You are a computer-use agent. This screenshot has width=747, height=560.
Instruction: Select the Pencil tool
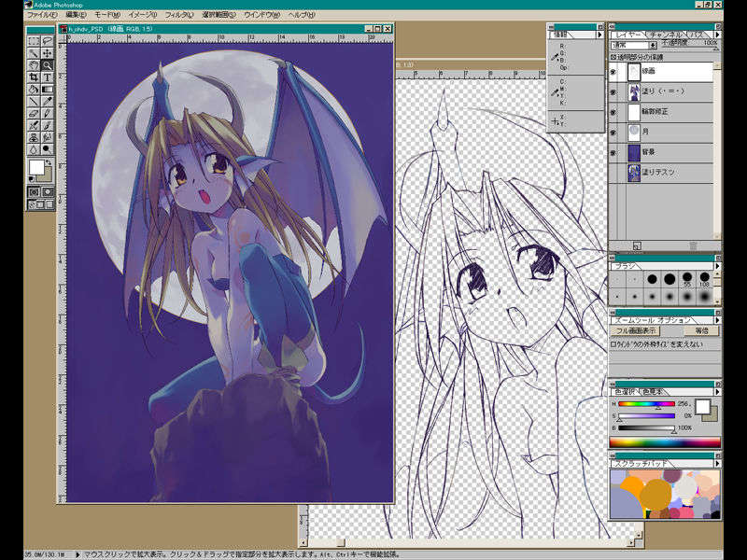point(48,113)
